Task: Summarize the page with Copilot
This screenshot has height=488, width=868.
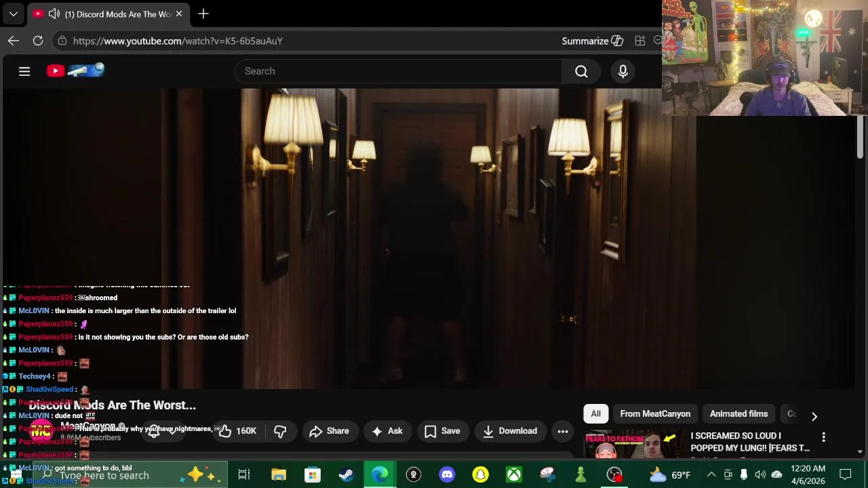Action: pos(592,41)
